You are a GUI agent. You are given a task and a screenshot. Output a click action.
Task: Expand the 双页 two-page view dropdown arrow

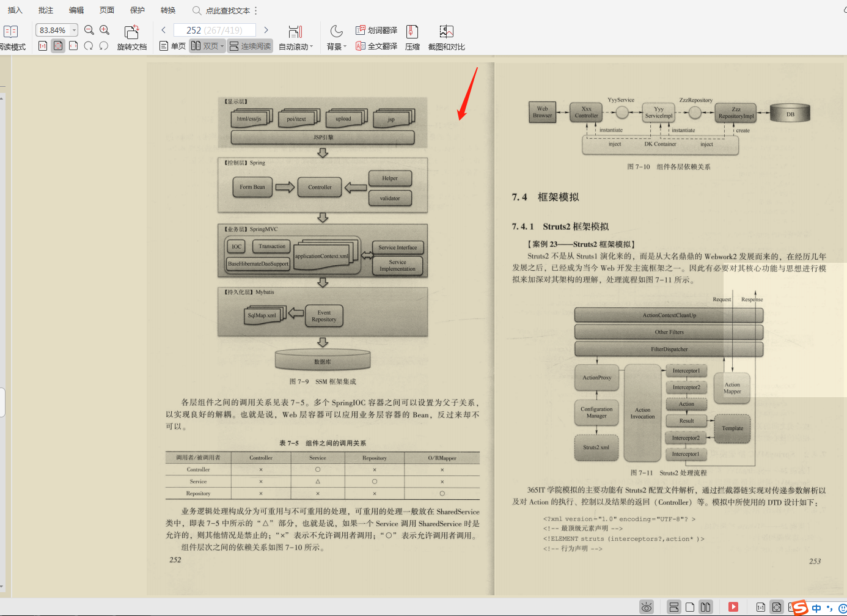click(x=222, y=46)
